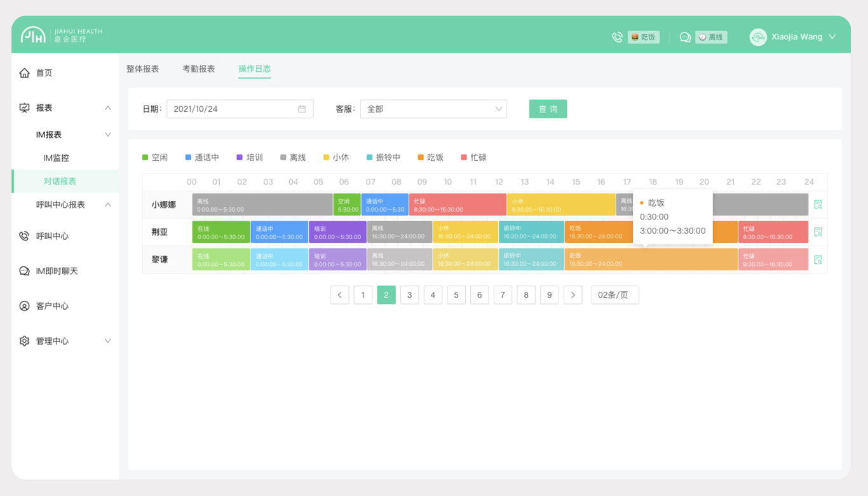Go to page 3
This screenshot has width=868, height=496.
410,295
